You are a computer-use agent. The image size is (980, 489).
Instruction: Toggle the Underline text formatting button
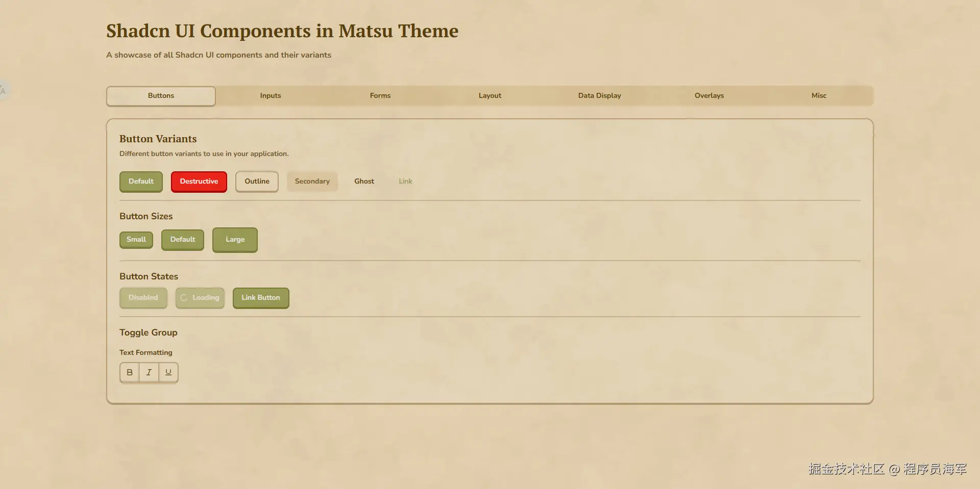coord(168,372)
